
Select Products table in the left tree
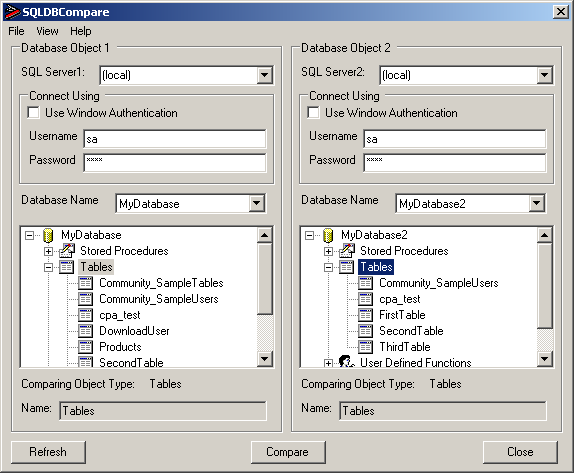[x=120, y=347]
